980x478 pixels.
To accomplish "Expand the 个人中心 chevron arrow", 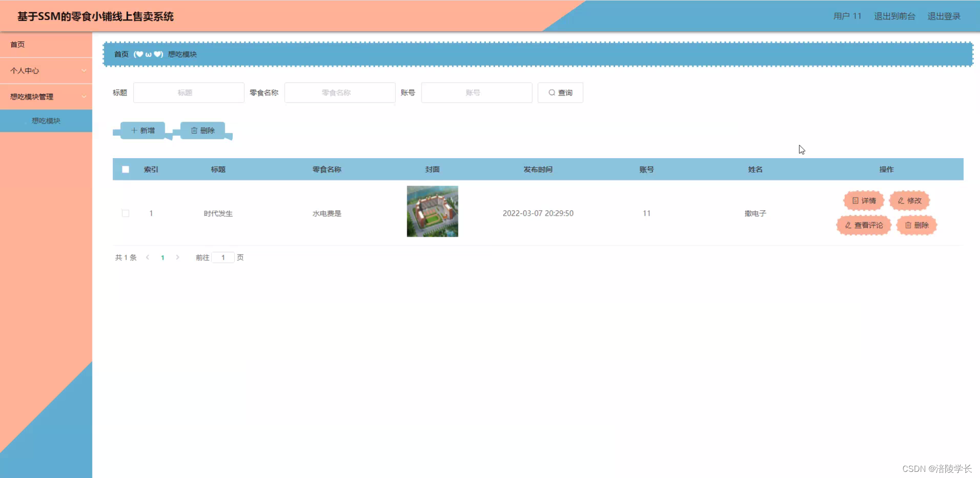I will pyautogui.click(x=85, y=70).
